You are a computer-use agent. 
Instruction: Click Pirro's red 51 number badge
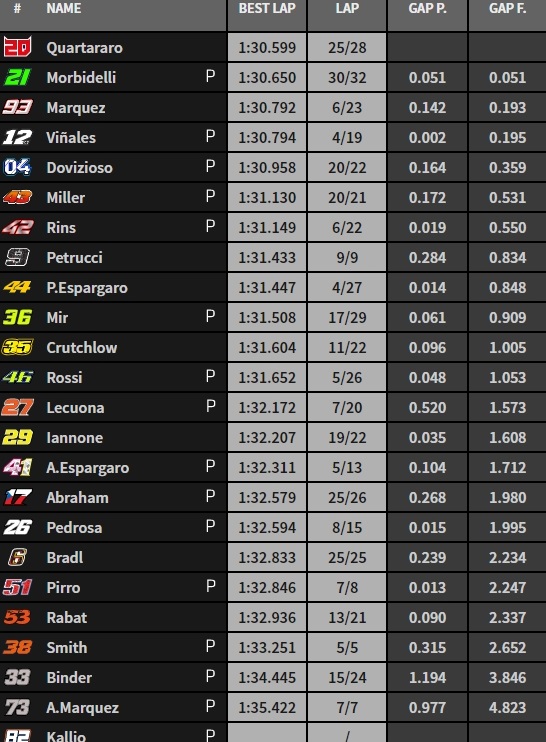pos(18,587)
